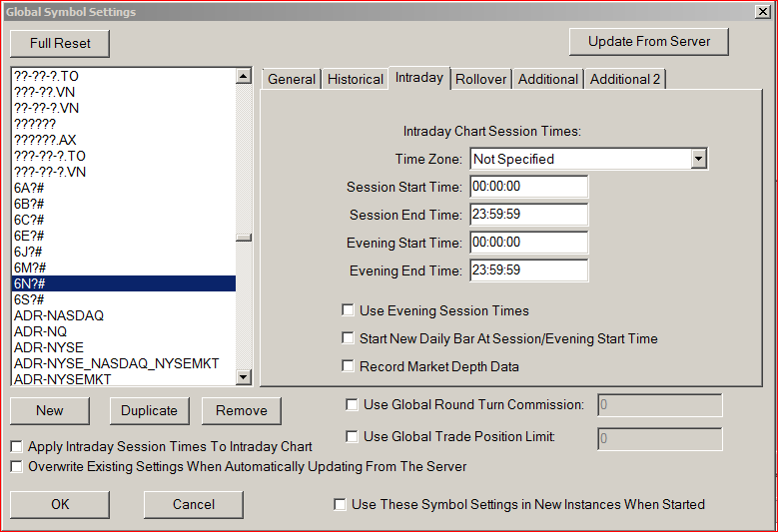
Task: Click the Remove button
Action: pyautogui.click(x=241, y=411)
